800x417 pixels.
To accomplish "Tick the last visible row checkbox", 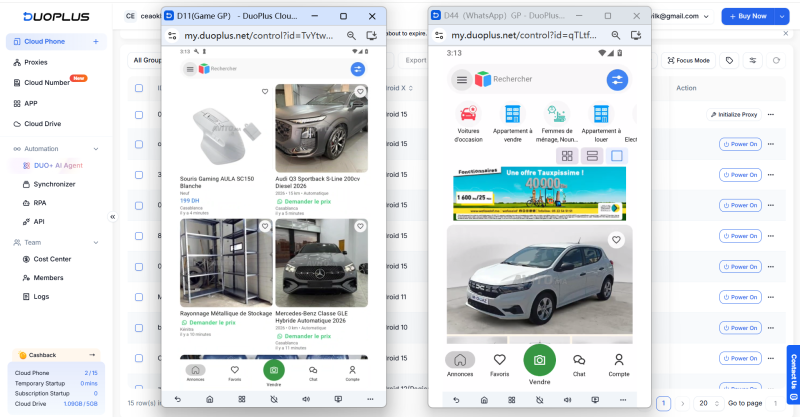I will point(139,358).
